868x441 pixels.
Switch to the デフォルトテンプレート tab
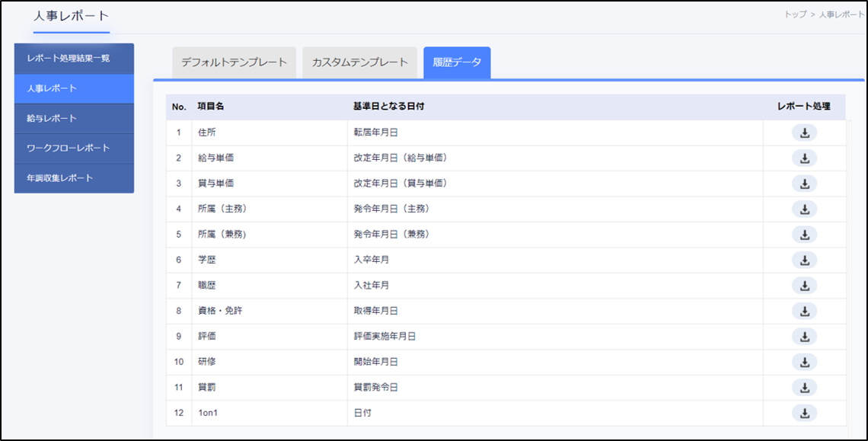[x=234, y=62]
